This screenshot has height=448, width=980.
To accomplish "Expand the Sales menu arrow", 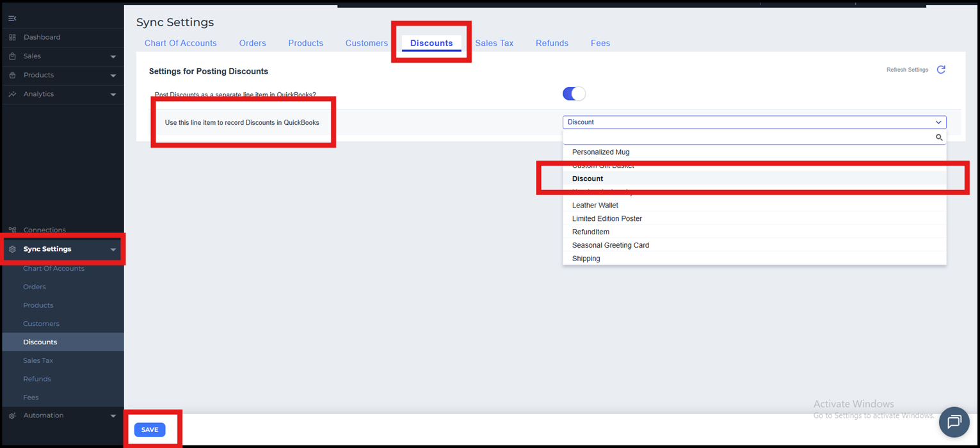I will click(113, 57).
